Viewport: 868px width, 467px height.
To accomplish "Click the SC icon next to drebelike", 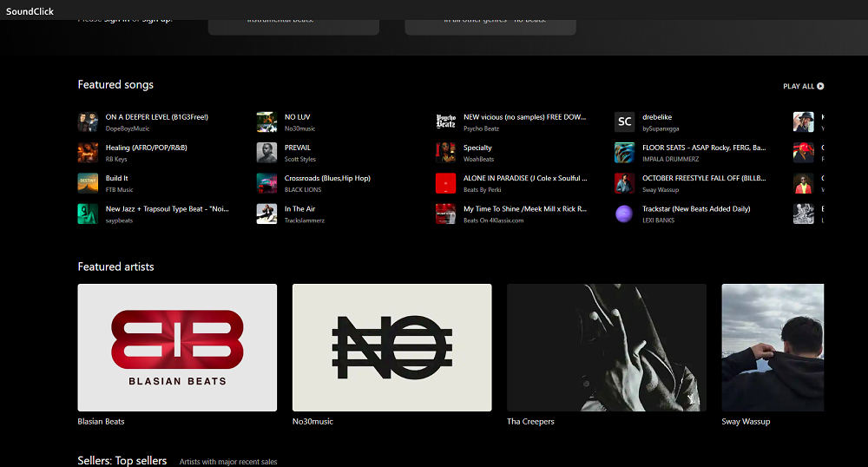I will [624, 122].
